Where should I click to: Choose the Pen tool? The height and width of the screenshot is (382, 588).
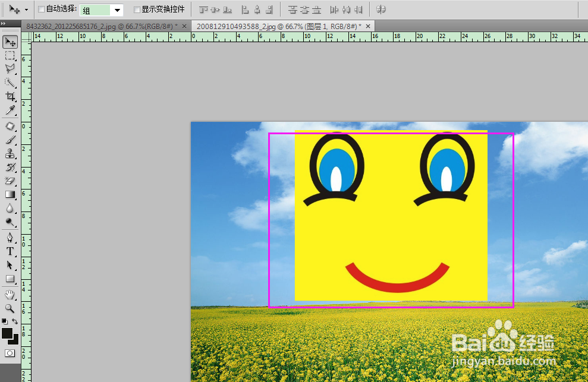point(10,238)
